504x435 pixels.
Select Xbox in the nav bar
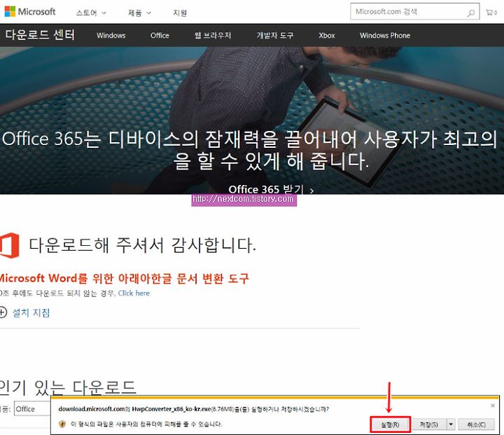point(327,36)
